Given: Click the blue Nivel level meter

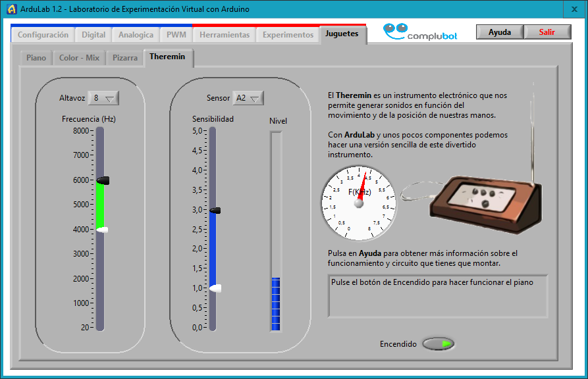Looking at the screenshot, I should click(x=276, y=303).
